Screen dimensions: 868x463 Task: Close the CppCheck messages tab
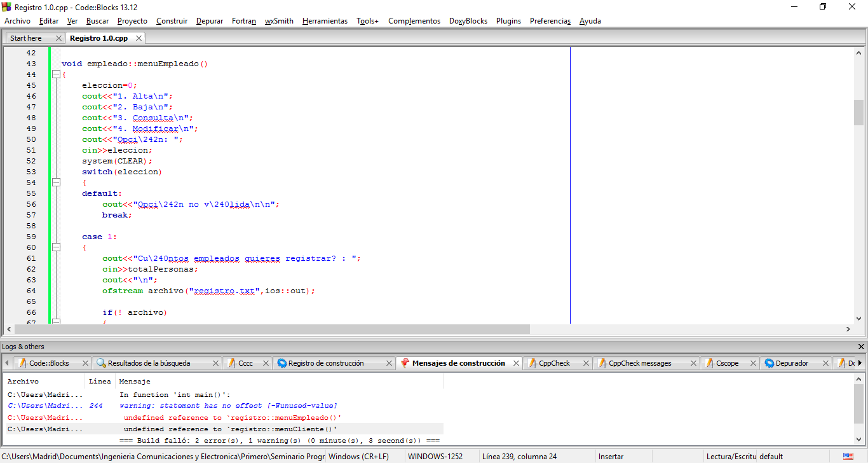click(x=693, y=363)
